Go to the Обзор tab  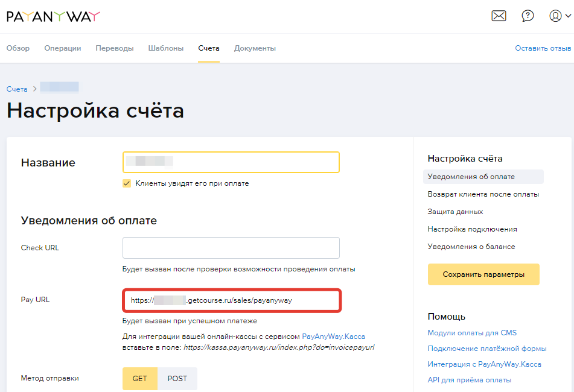pos(18,48)
